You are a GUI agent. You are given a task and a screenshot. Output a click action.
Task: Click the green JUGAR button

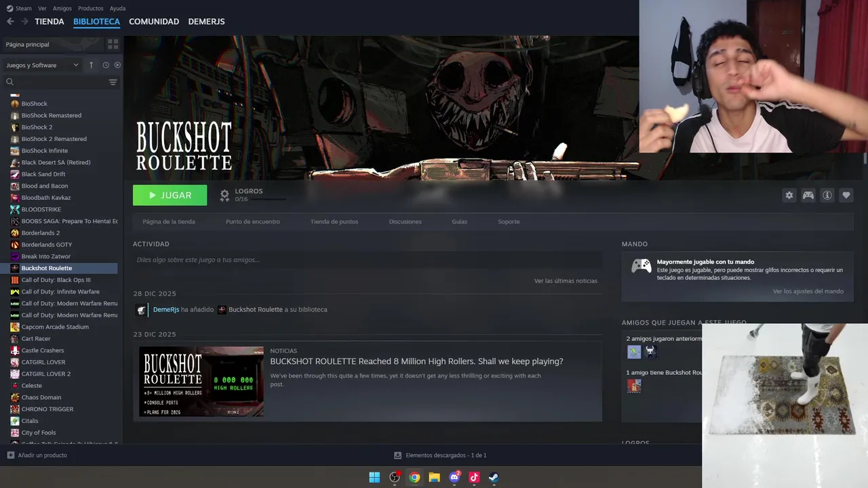pyautogui.click(x=170, y=195)
